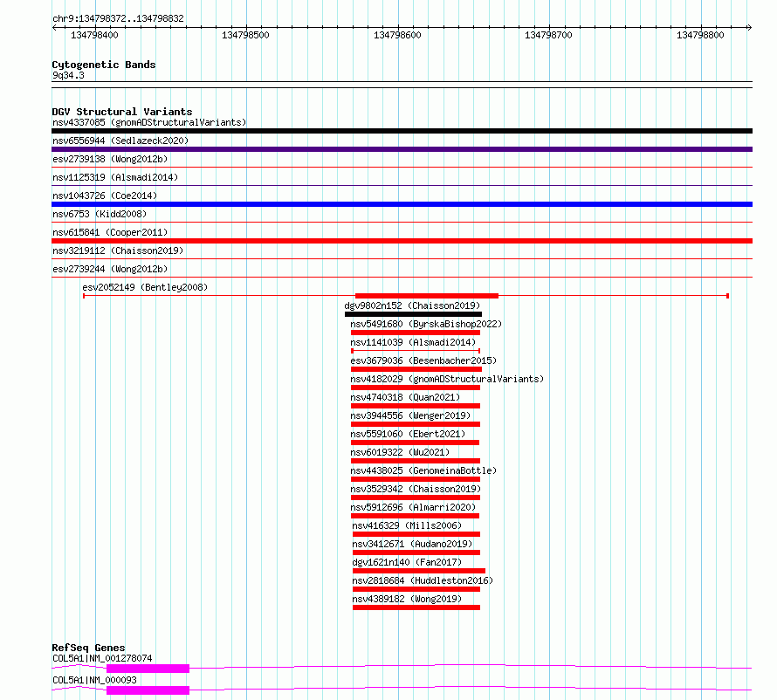777x700 pixels.
Task: Click ruler position 134798800
Action: coord(700,35)
